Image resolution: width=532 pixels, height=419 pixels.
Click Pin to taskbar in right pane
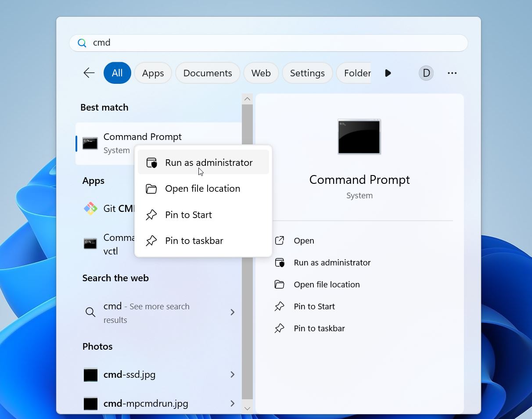tap(319, 328)
